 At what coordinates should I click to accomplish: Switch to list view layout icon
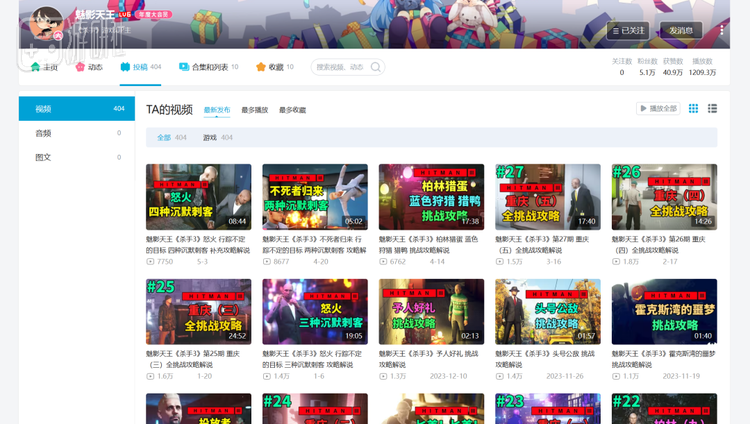coord(712,108)
